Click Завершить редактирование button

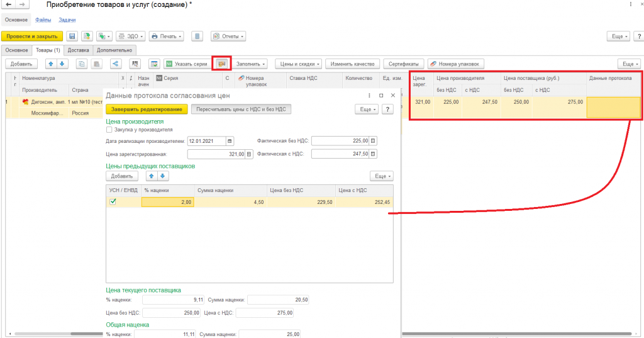(x=147, y=110)
